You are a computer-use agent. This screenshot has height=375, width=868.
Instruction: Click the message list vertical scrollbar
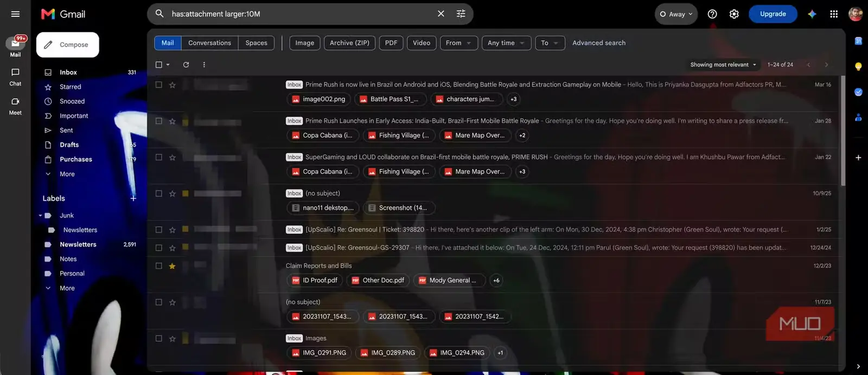pyautogui.click(x=843, y=130)
